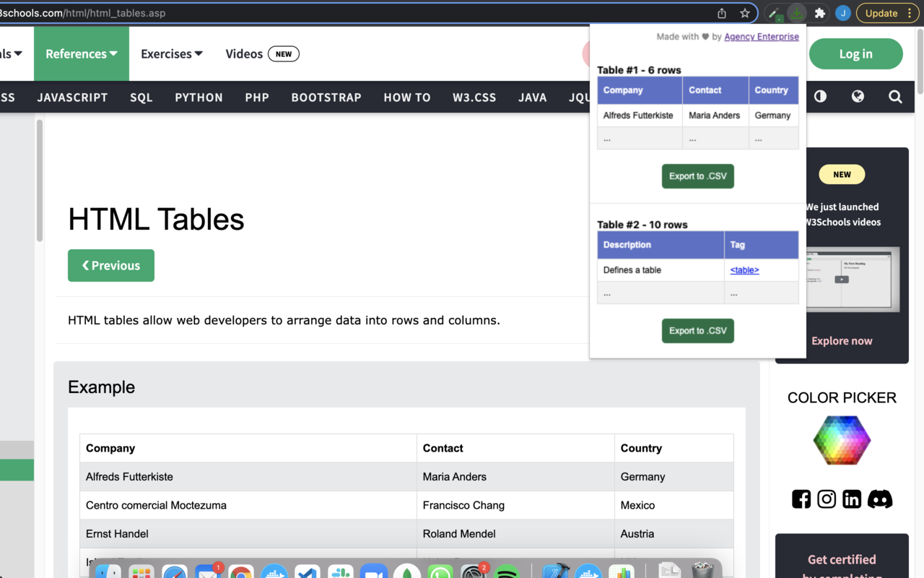The width and height of the screenshot is (924, 578).
Task: Select the PYTHON navigation item
Action: pos(199,97)
